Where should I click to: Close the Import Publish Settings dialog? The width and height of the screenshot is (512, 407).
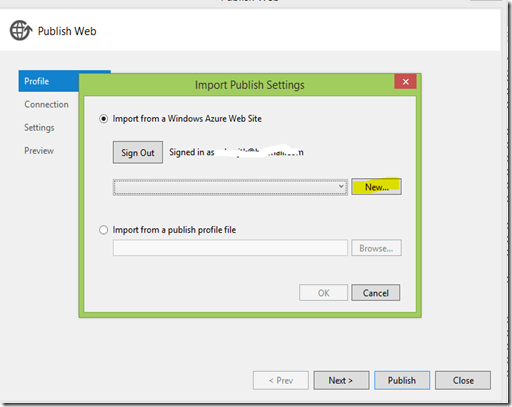point(405,82)
